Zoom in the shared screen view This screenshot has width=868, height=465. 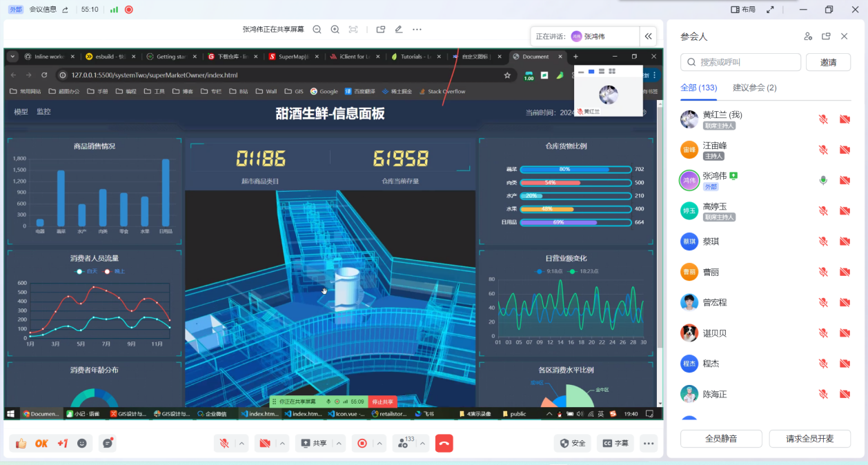click(335, 30)
